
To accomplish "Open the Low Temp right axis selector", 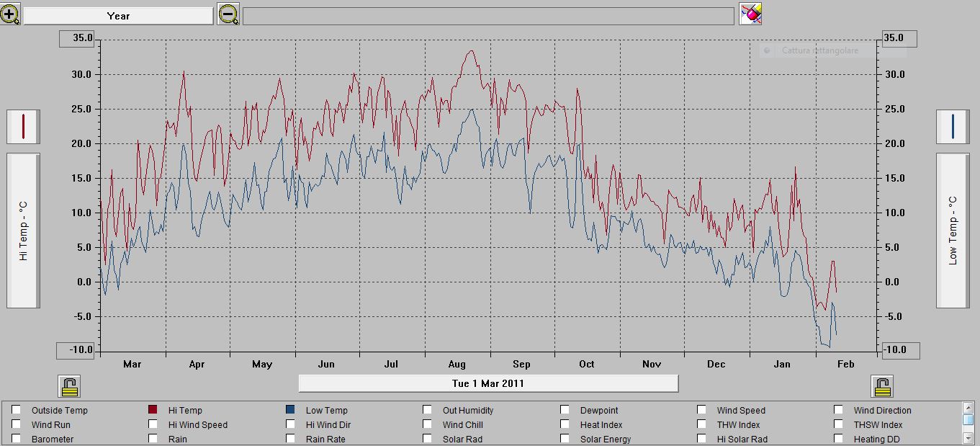I will pos(953,231).
